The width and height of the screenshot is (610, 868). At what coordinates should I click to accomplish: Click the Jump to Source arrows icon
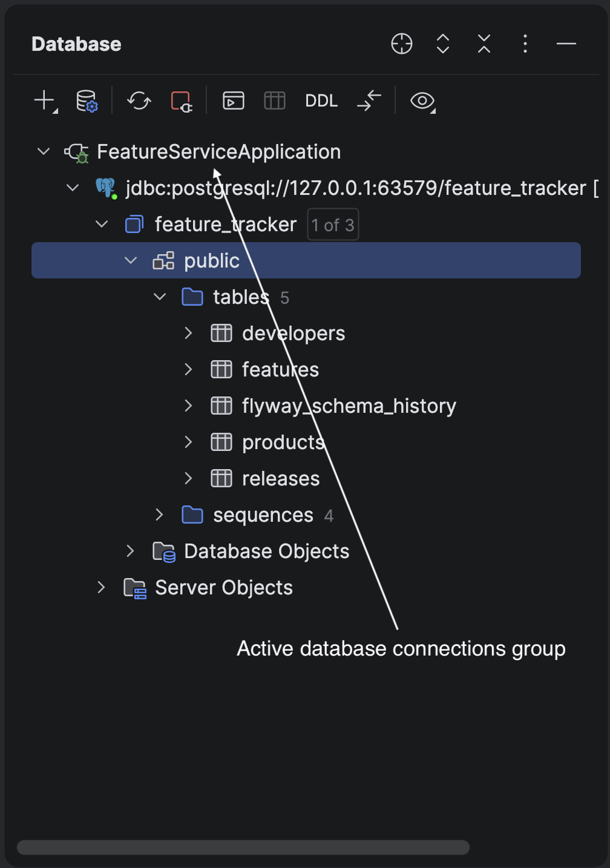(369, 100)
